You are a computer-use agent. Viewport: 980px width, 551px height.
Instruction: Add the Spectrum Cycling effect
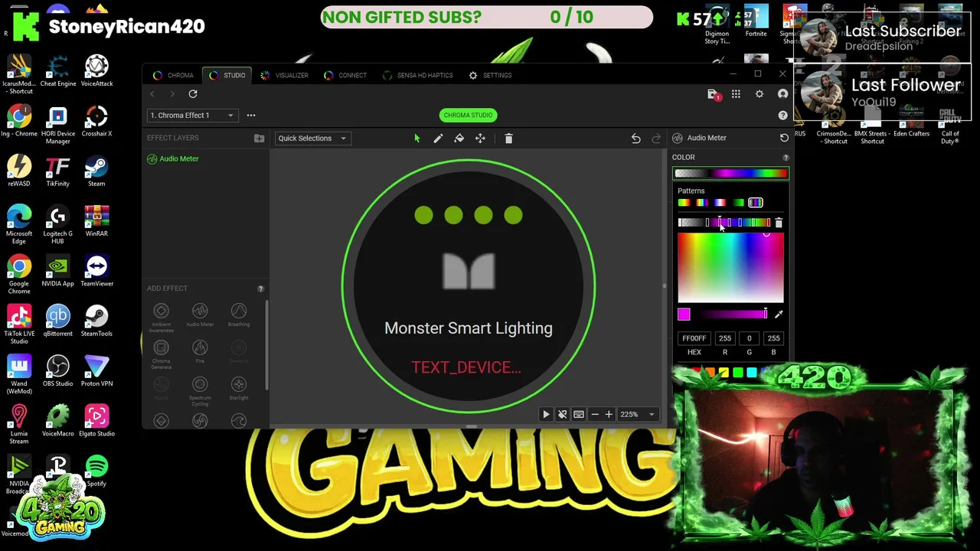(x=200, y=392)
